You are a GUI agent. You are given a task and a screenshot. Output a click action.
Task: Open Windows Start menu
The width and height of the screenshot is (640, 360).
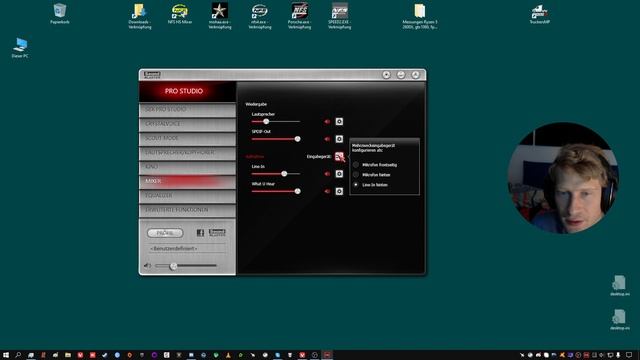[x=6, y=355]
